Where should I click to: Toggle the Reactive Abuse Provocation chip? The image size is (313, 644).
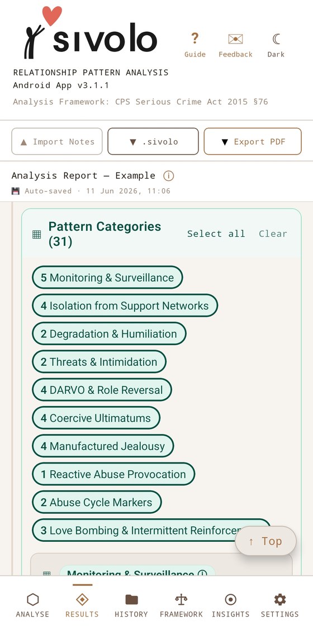coord(113,474)
